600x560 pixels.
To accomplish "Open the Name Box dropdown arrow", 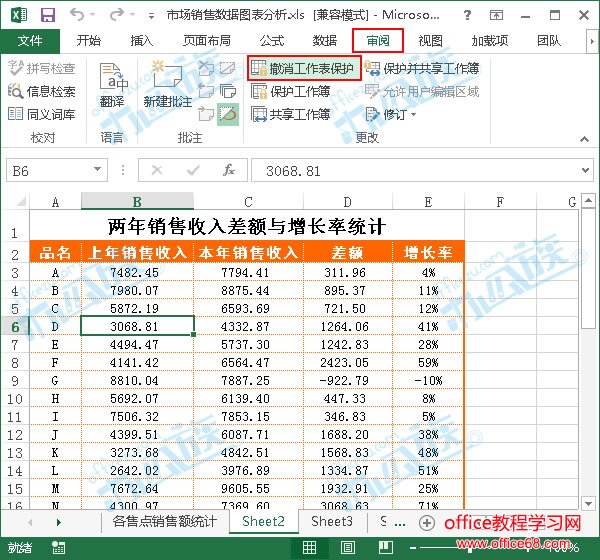I will [98, 169].
